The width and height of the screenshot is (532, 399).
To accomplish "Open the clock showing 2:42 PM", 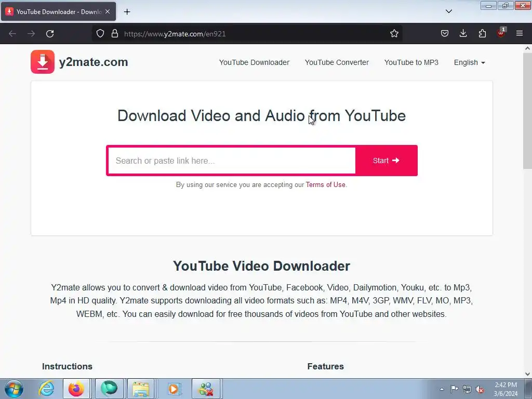I will (506, 389).
